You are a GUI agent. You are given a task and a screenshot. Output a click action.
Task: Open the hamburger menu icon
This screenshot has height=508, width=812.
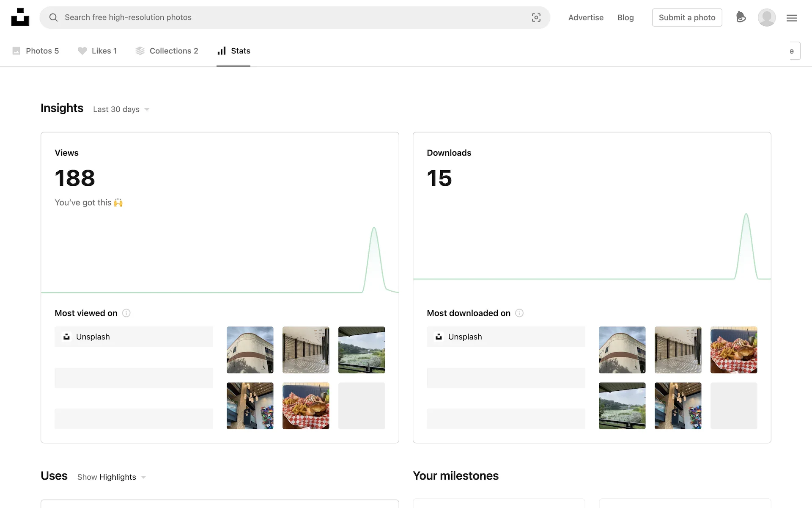pyautogui.click(x=792, y=18)
